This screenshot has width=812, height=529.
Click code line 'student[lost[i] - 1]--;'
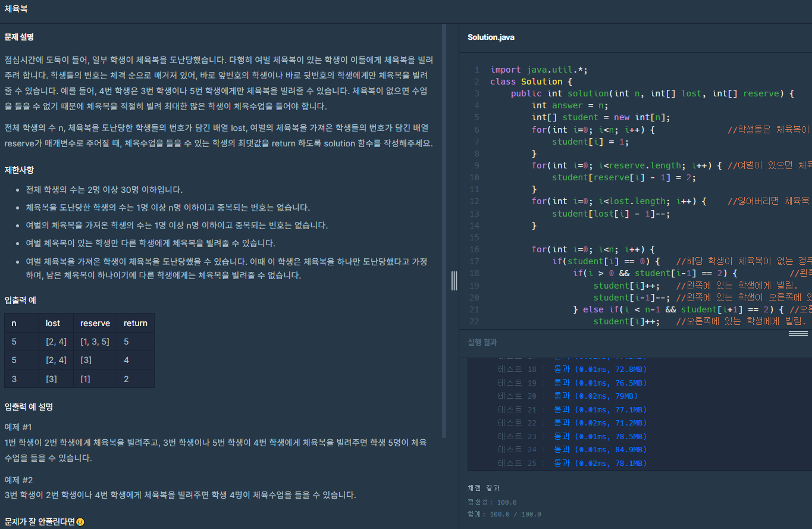(612, 214)
